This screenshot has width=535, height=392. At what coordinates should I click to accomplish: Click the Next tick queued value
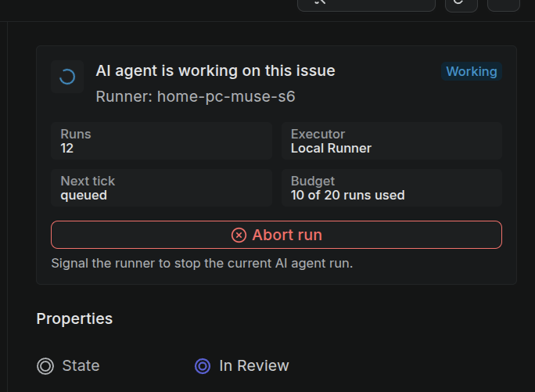pyautogui.click(x=84, y=196)
